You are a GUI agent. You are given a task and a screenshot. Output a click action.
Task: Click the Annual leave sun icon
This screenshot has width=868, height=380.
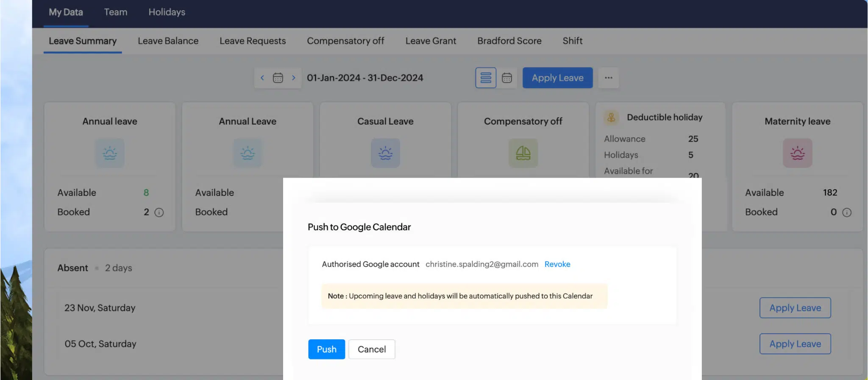coord(109,153)
